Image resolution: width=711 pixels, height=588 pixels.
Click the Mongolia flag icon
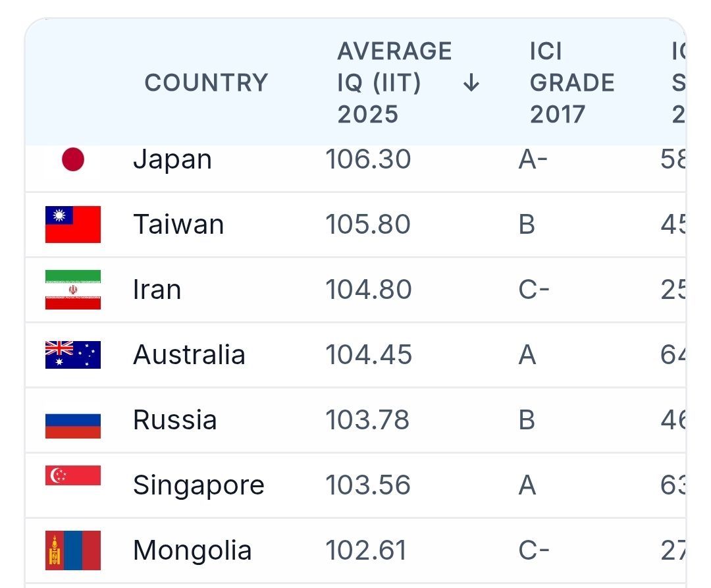point(73,550)
